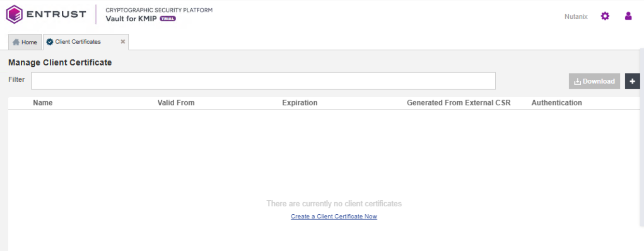Viewport: 644px width, 251px height.
Task: Click the Entrust logo
Action: pos(46,14)
